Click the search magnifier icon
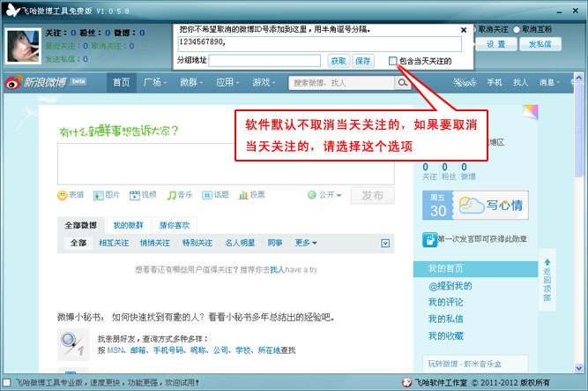Screen dimensions: 588x391 [402, 83]
